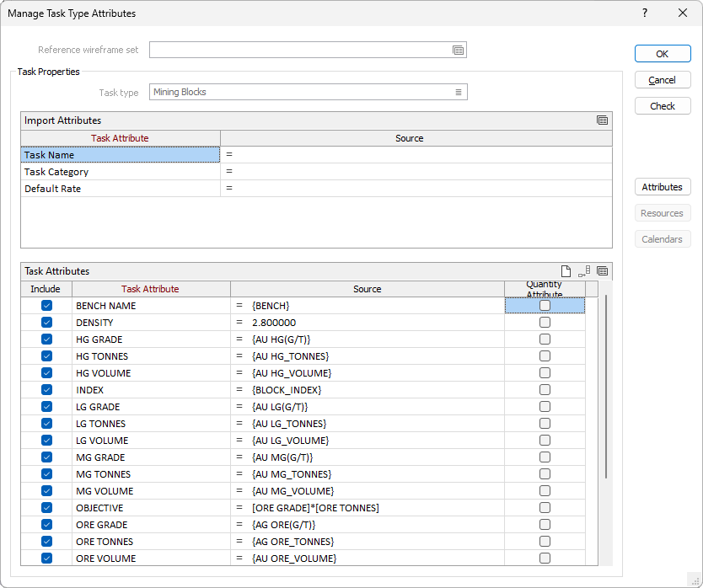Confirm with the OK button
This screenshot has width=703, height=588.
(663, 54)
